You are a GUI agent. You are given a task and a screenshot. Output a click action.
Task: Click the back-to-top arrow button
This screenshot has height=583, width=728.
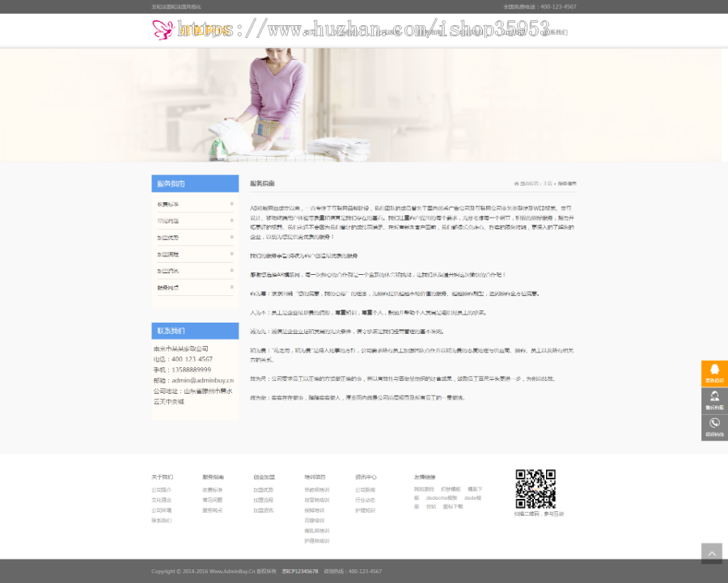711,553
